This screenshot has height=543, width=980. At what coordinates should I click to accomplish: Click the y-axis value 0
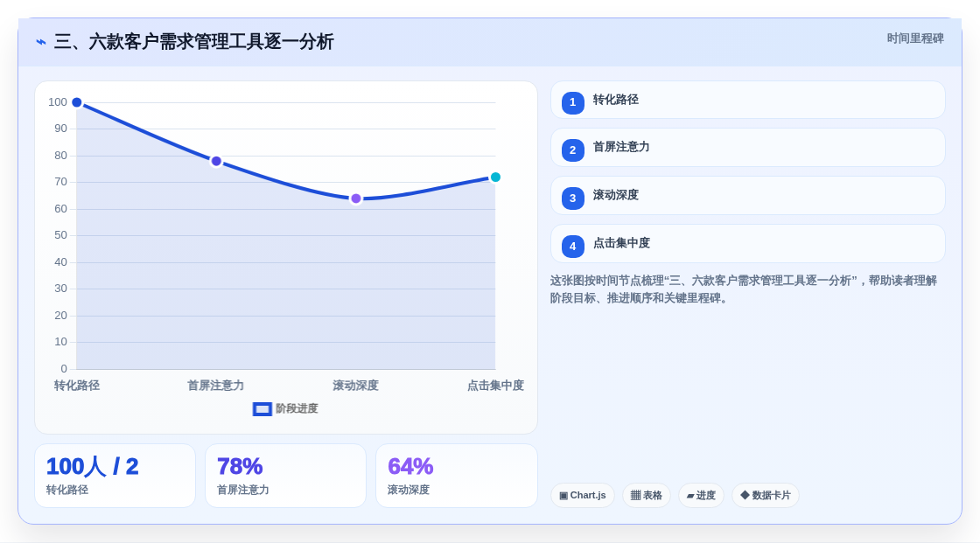tap(64, 369)
